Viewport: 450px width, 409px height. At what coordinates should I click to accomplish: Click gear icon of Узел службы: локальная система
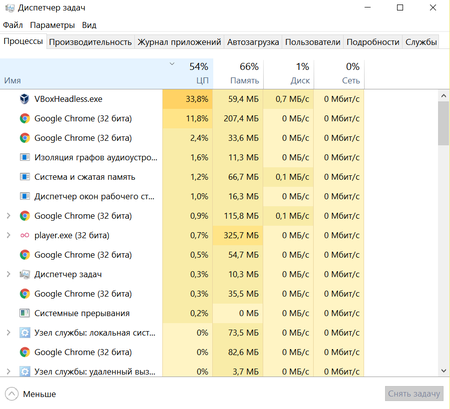pos(24,333)
